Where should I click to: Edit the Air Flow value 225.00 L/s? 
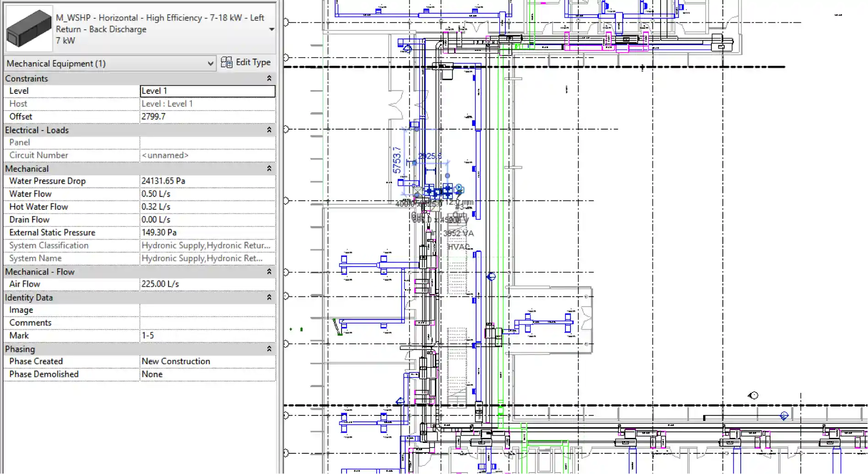[207, 284]
